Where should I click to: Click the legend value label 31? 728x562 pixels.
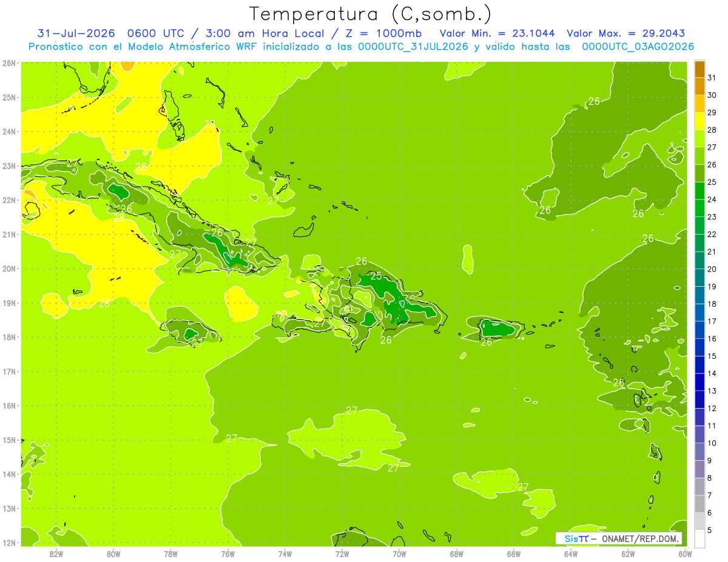712,78
